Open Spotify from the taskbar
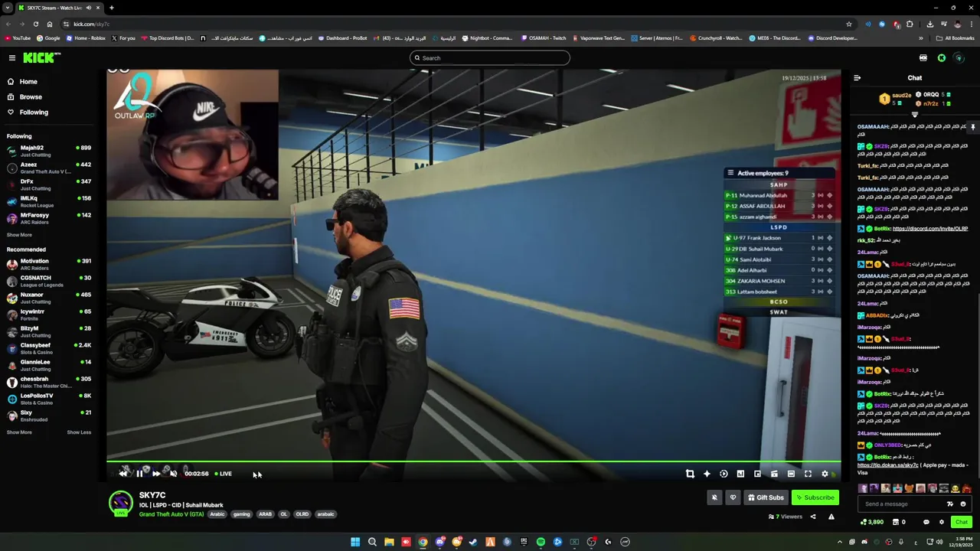 point(541,542)
